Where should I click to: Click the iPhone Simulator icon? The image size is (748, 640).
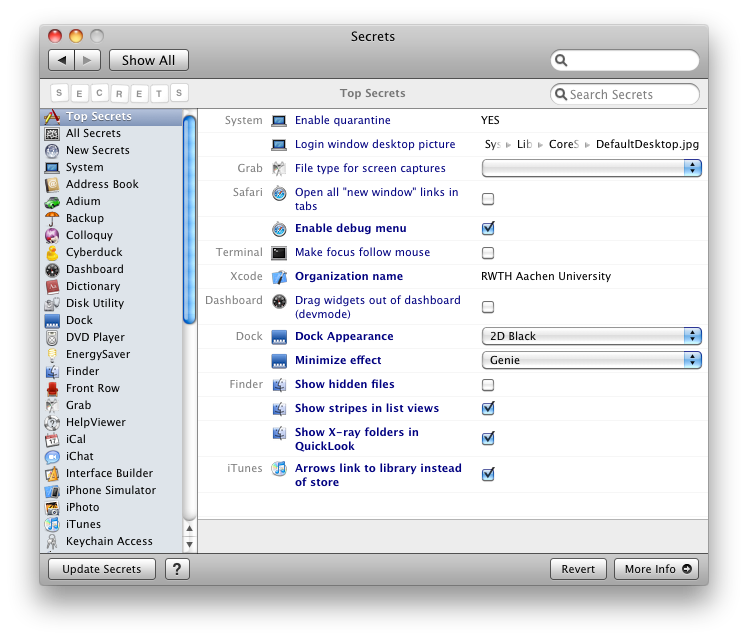(52, 490)
